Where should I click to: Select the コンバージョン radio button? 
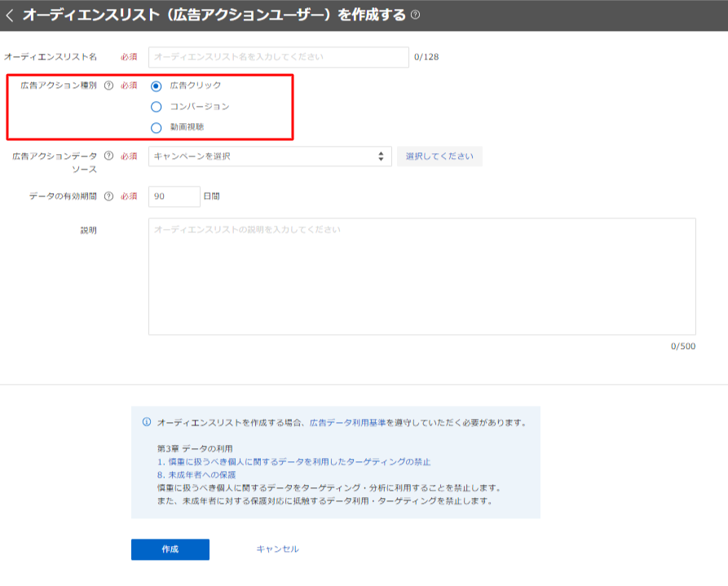[156, 107]
